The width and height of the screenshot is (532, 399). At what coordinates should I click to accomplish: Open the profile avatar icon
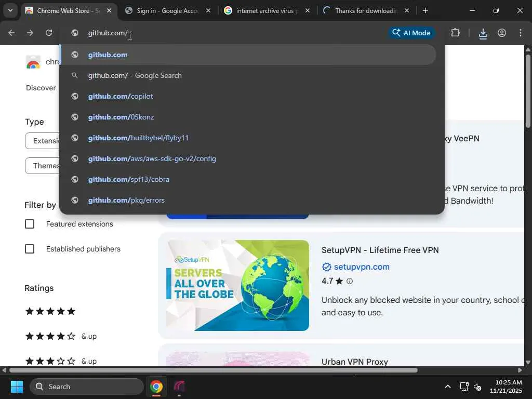point(502,33)
